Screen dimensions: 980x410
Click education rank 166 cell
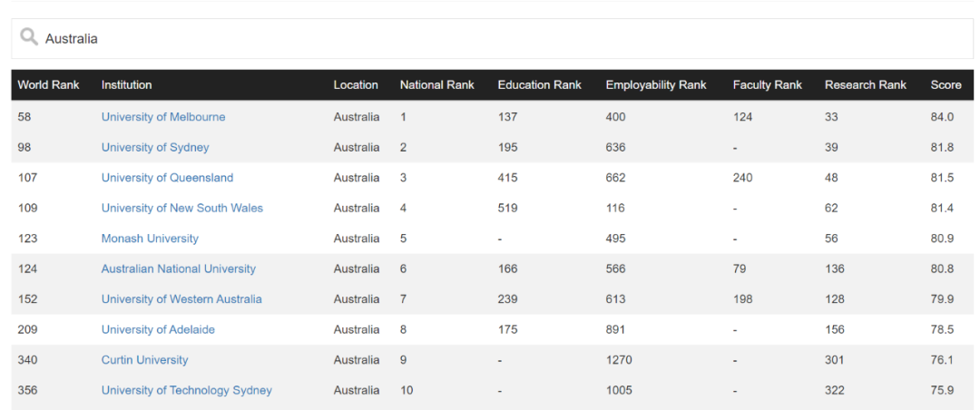(507, 268)
